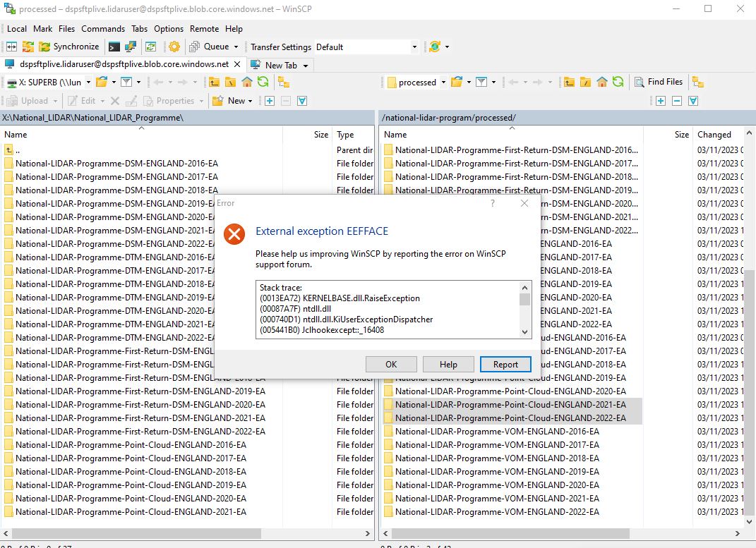Open the terminal console icon in toolbar
This screenshot has width=756, height=548.
tap(113, 47)
